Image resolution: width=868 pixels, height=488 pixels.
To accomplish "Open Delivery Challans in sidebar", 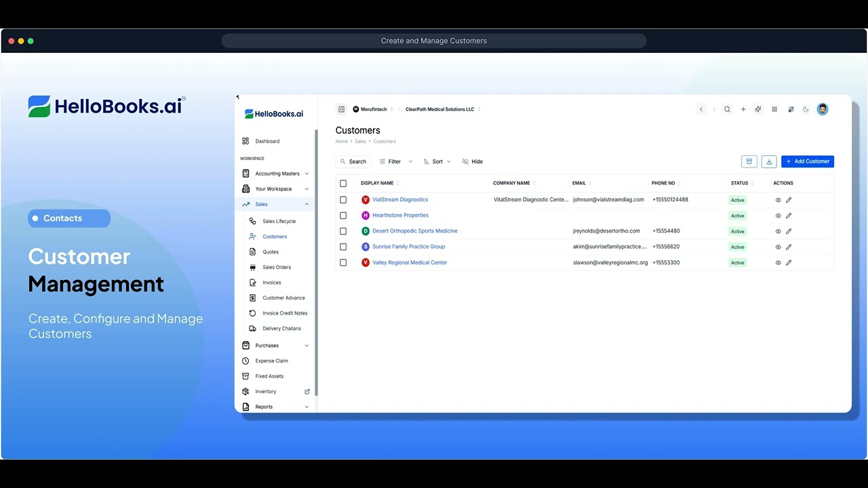I will point(281,329).
